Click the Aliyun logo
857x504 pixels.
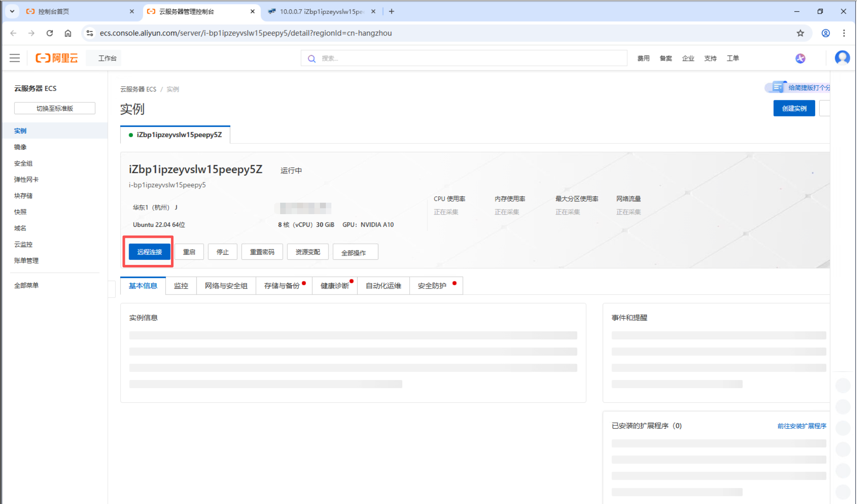tap(57, 58)
